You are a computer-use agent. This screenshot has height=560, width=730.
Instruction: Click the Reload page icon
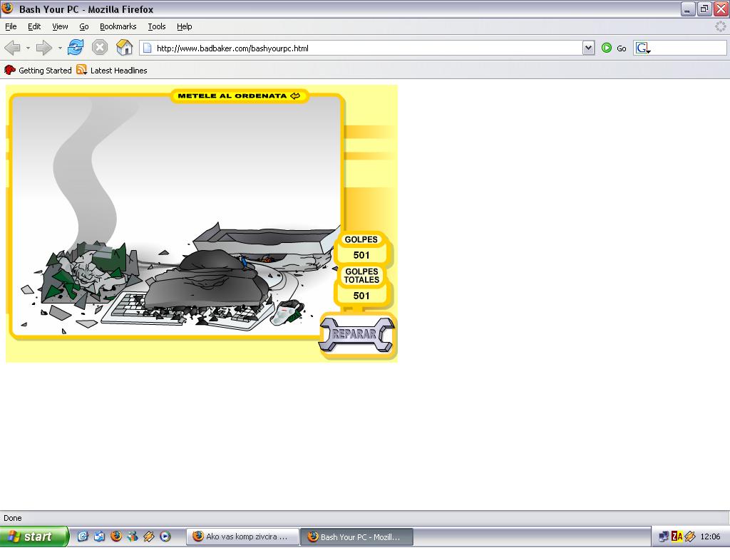tap(76, 48)
